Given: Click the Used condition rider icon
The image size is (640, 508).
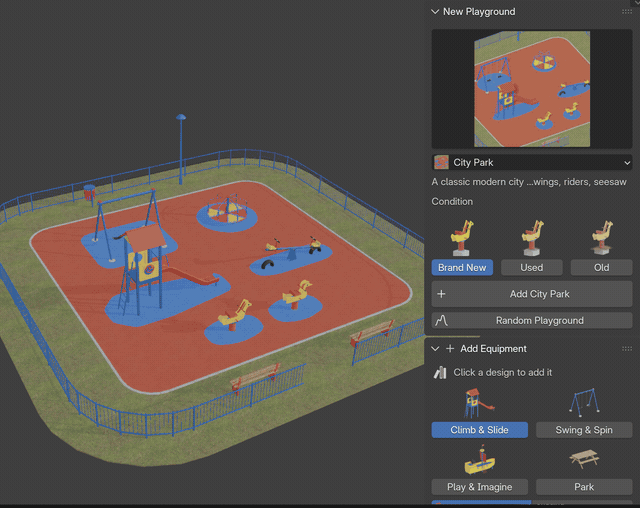Looking at the screenshot, I should pyautogui.click(x=532, y=237).
